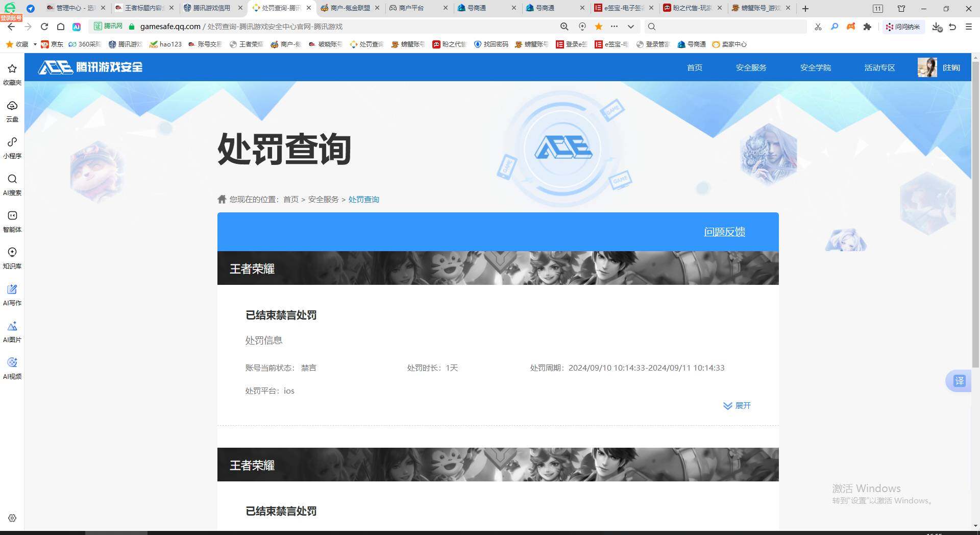This screenshot has width=980, height=535.
Task: Toggle the bookmark star in the address bar
Action: pyautogui.click(x=598, y=27)
